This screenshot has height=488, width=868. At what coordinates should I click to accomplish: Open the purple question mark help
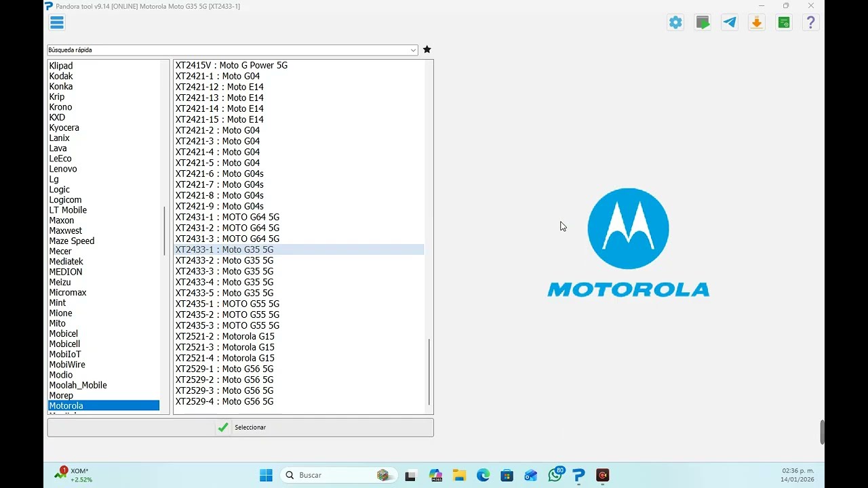[810, 22]
